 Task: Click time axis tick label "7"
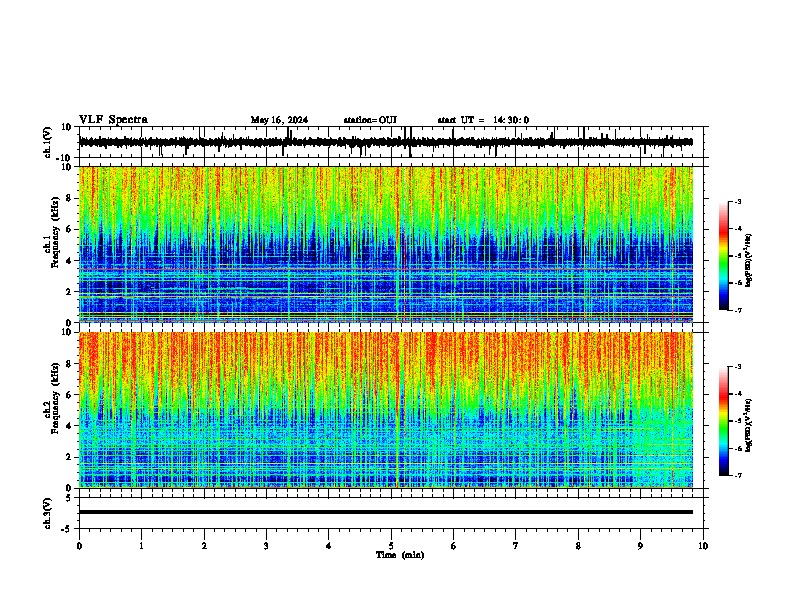[516, 546]
